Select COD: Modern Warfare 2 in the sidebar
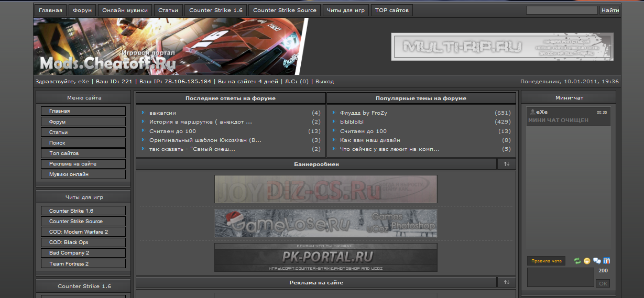The width and height of the screenshot is (644, 298). (83, 231)
